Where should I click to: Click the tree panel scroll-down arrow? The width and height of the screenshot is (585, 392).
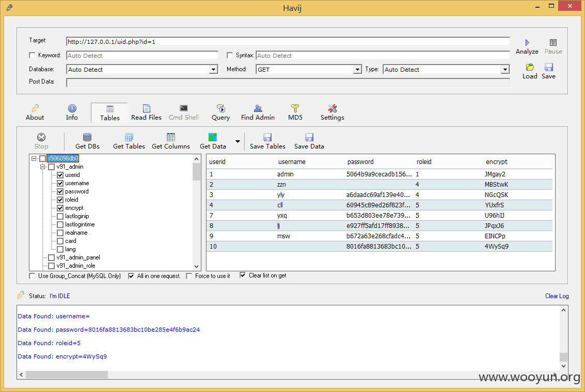[197, 267]
